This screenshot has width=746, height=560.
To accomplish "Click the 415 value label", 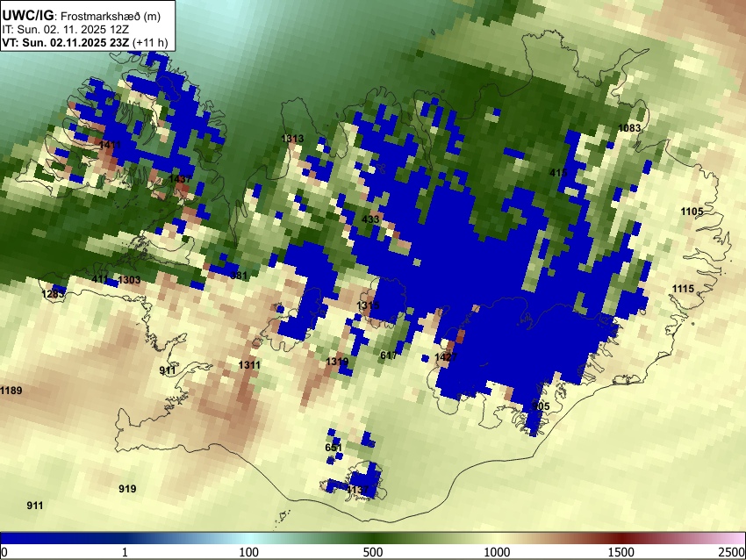I will 558,173.
